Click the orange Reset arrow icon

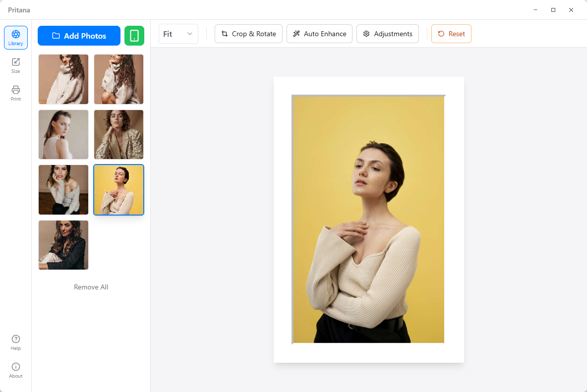[x=441, y=34]
